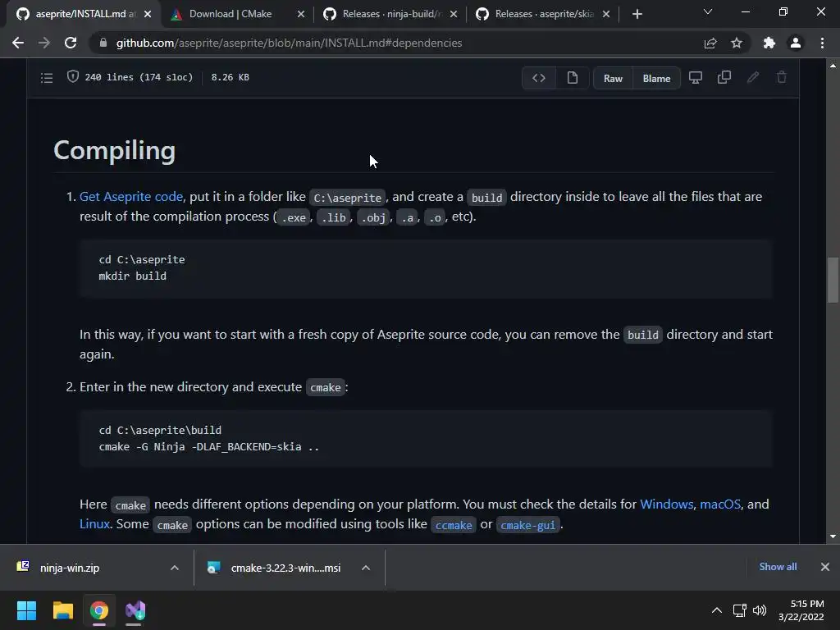Click the 'cd C:\aseprite\build' code line
Screen dimensions: 840x630
[x=160, y=430]
